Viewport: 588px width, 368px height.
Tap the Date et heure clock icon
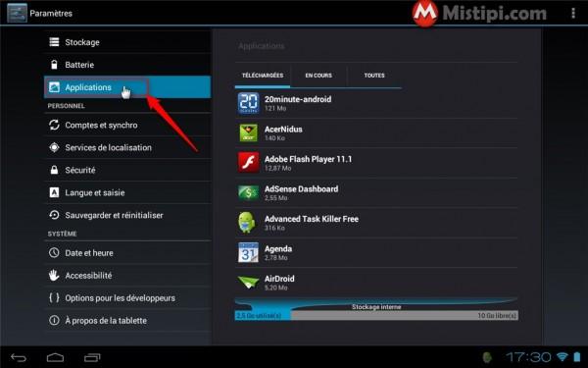(54, 253)
